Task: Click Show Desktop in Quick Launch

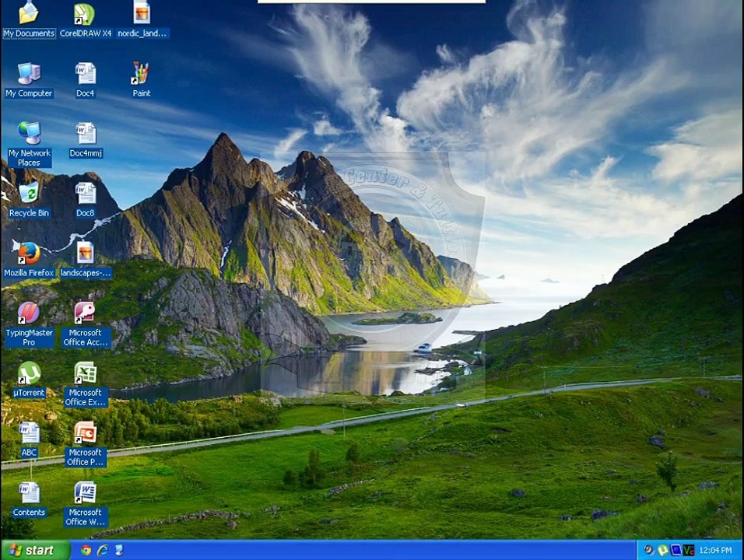Action: click(119, 550)
